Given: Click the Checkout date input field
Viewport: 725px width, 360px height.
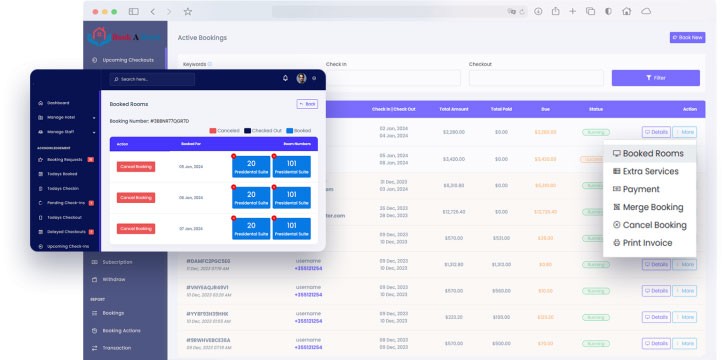Looking at the screenshot, I should click(536, 78).
